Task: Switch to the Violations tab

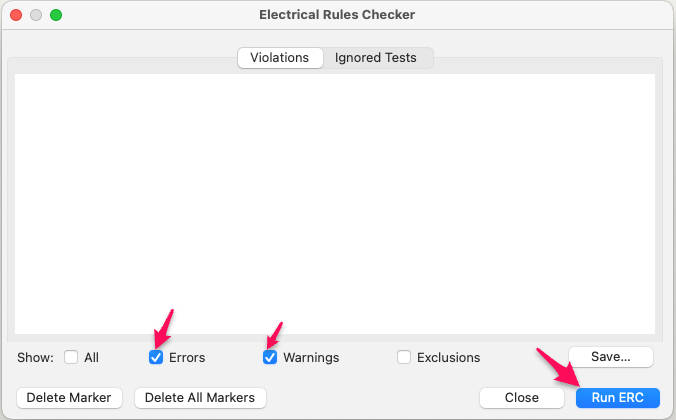Action: tap(280, 58)
